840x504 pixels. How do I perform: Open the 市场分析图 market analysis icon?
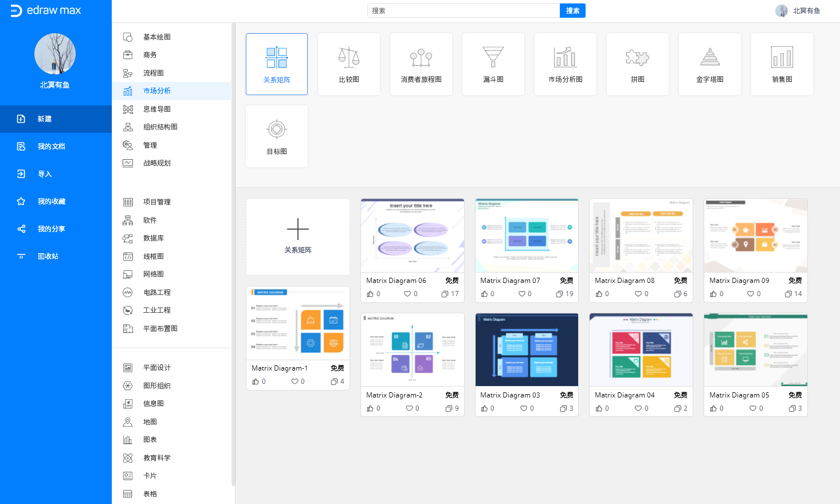tap(565, 58)
